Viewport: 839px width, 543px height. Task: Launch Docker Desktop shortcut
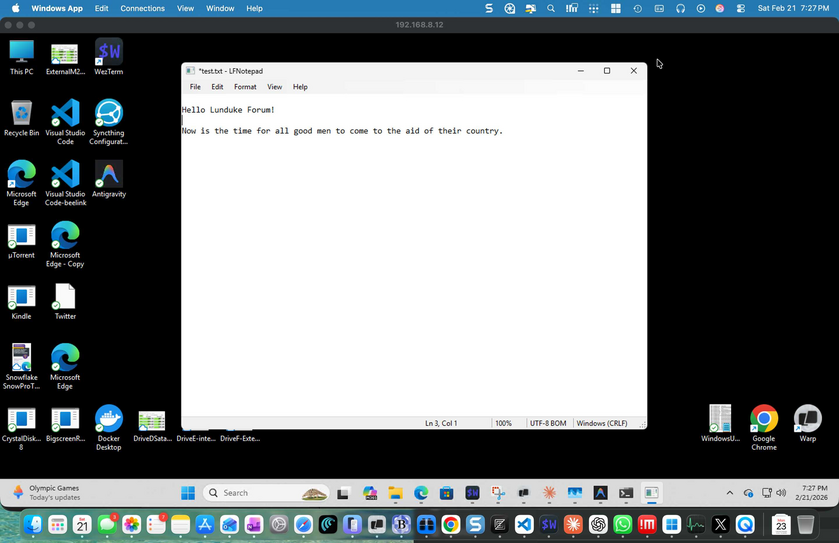pyautogui.click(x=108, y=419)
